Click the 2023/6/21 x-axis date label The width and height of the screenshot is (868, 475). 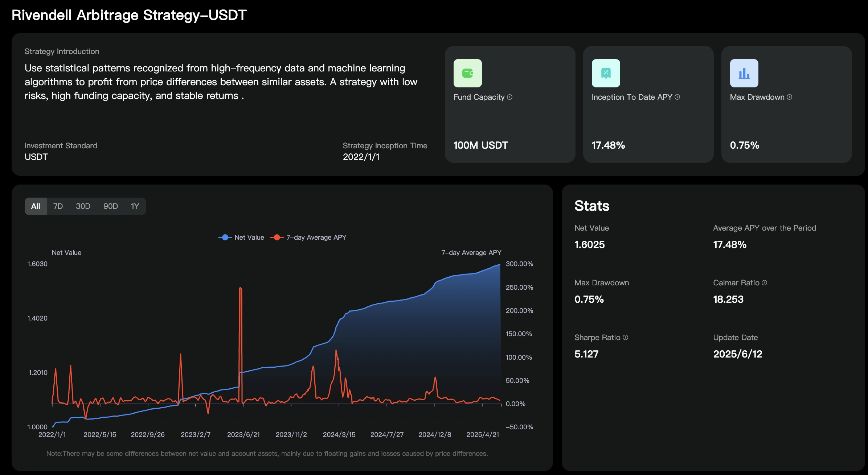point(243,434)
